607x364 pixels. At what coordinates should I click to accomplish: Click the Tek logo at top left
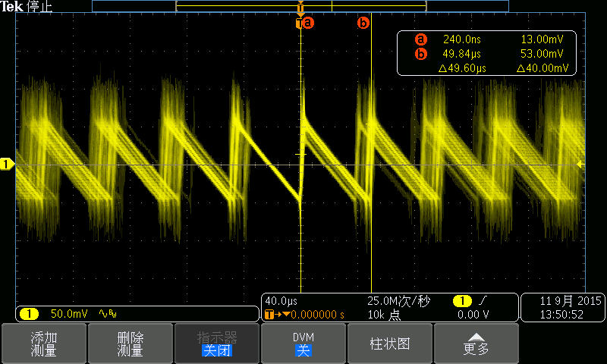pos(11,6)
